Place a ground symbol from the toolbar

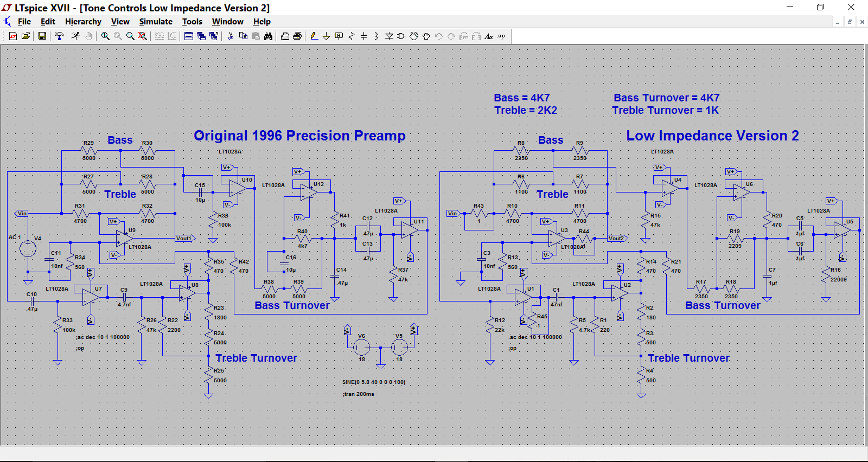326,36
